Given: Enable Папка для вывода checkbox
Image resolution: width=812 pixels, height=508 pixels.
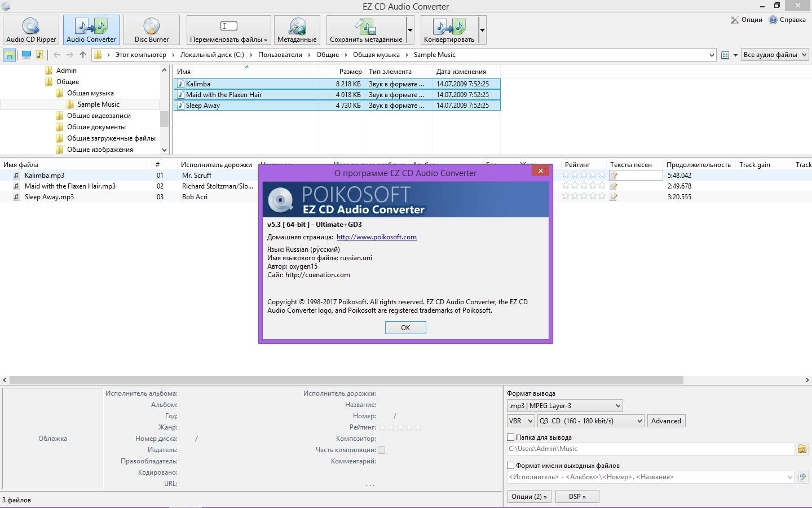Looking at the screenshot, I should coord(511,437).
